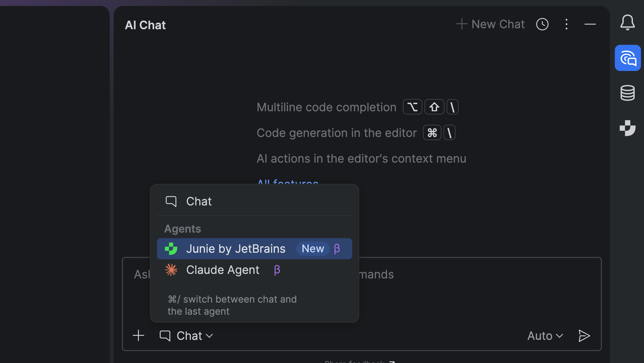644x363 pixels.
Task: Open the AI Chat options menu
Action: [566, 24]
